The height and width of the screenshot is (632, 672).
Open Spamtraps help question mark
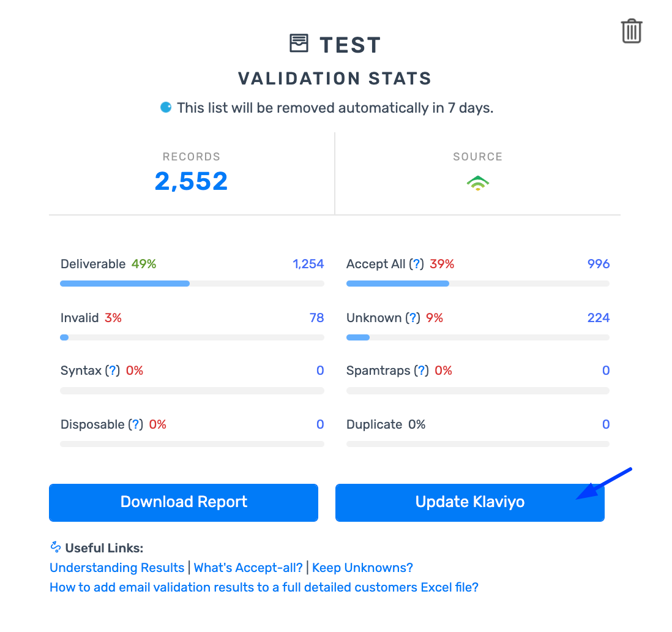click(421, 371)
